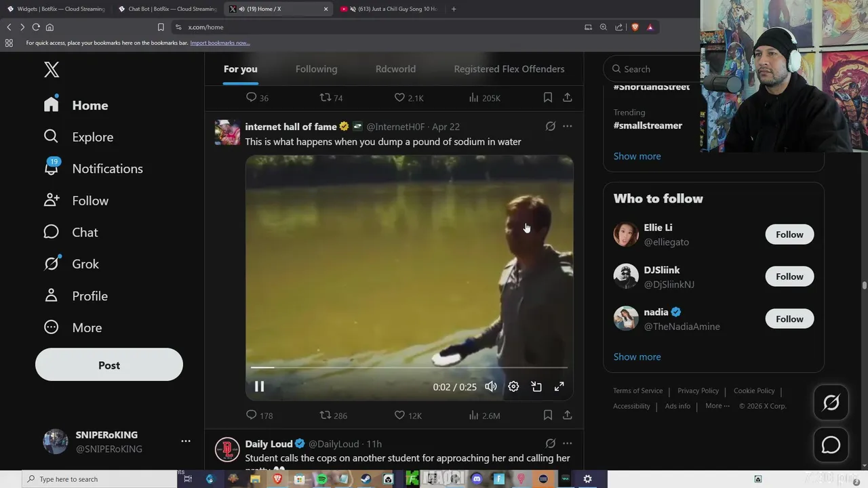Open the Home feed from the sidebar

click(76, 105)
